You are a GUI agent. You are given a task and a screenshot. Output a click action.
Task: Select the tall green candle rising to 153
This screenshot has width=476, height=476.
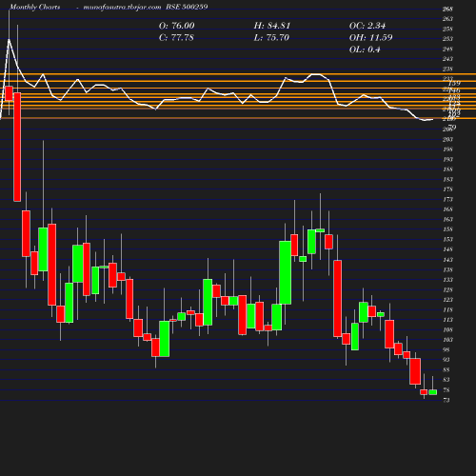(x=286, y=272)
